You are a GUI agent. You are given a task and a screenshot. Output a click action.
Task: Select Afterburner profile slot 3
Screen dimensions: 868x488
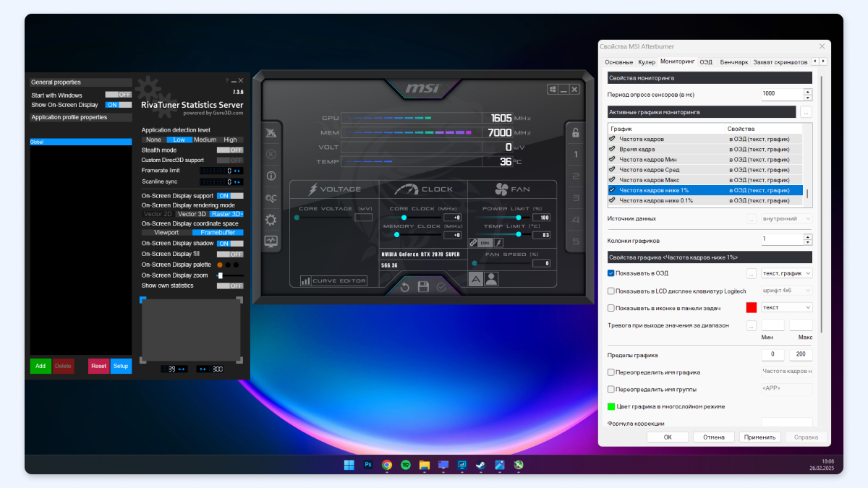(x=576, y=197)
